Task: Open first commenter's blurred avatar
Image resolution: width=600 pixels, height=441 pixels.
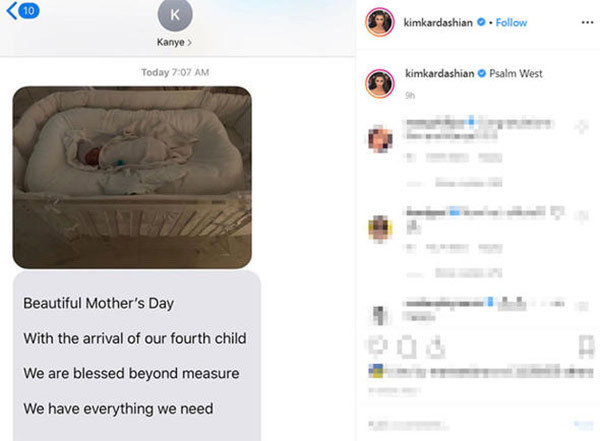Action: (380, 139)
